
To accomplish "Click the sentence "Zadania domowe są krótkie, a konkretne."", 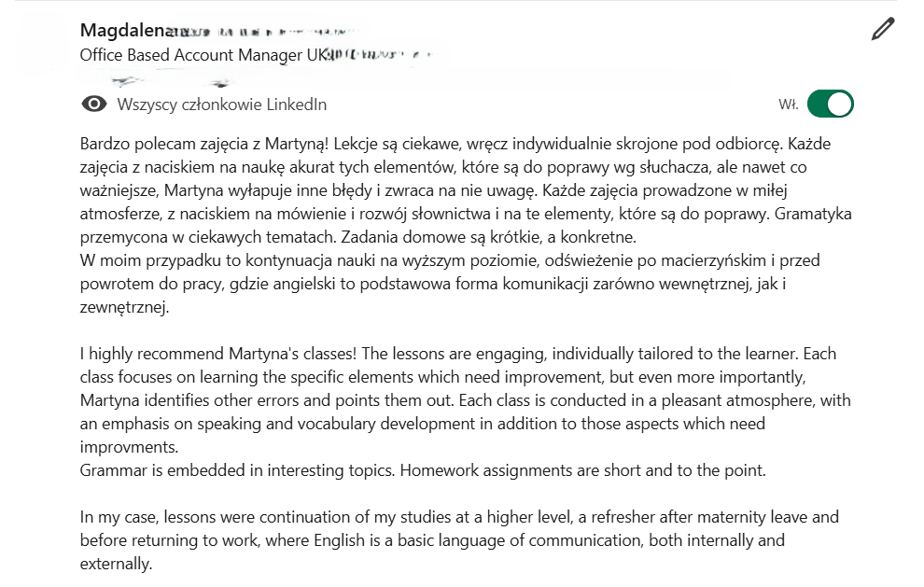I will pos(488,238).
